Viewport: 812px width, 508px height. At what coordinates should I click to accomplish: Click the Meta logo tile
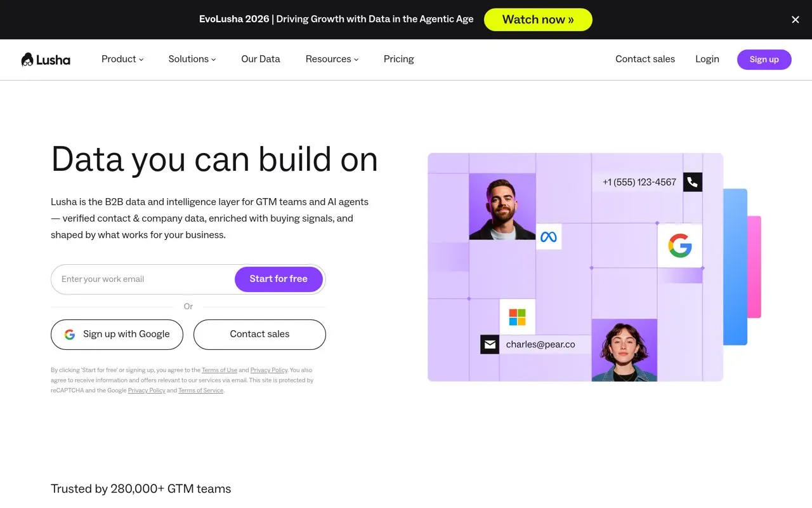click(549, 237)
